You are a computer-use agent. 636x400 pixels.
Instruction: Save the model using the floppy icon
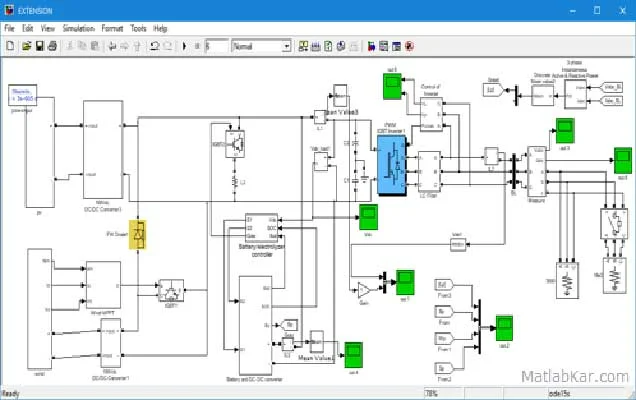[40, 46]
